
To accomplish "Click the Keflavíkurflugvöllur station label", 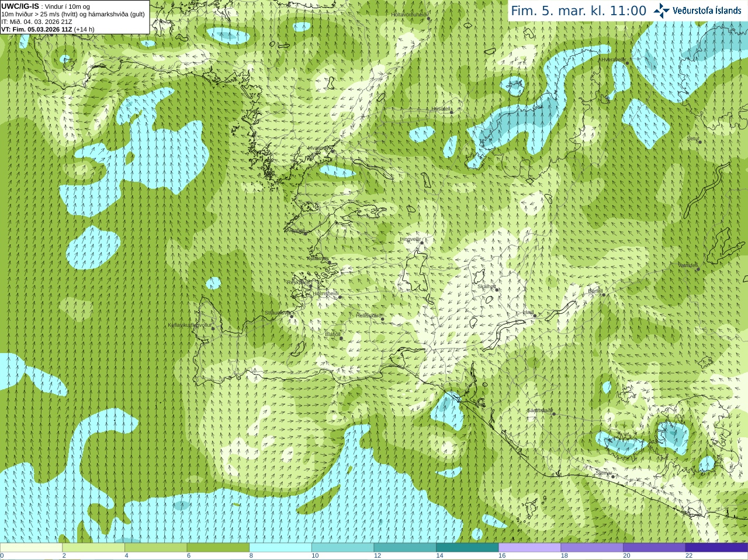I will (189, 325).
